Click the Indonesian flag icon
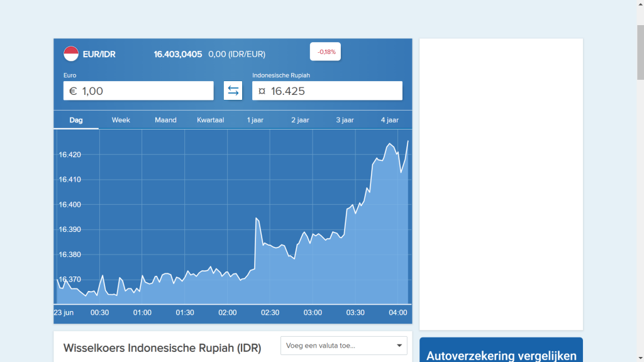The image size is (644, 362). point(71,54)
